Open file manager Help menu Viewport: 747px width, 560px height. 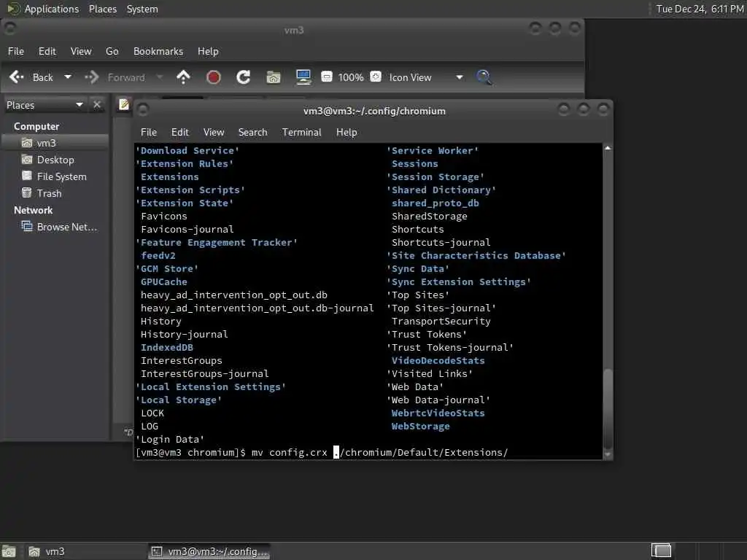(x=208, y=52)
